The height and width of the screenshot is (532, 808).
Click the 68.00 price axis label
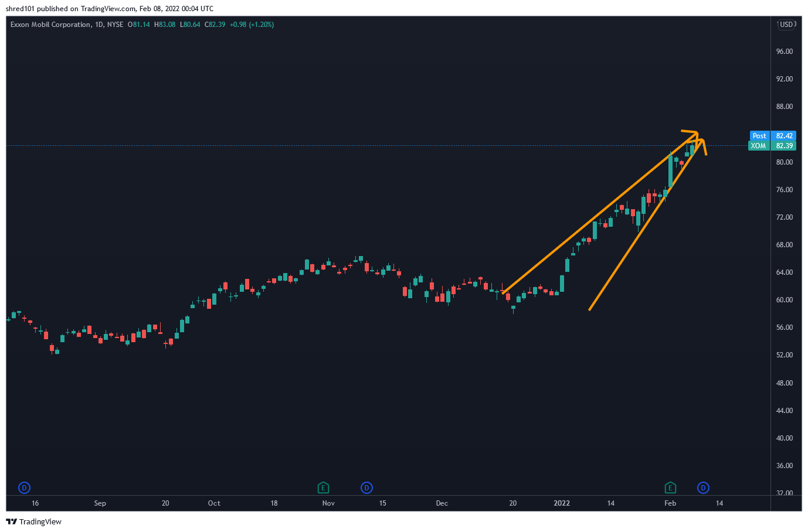coord(785,245)
